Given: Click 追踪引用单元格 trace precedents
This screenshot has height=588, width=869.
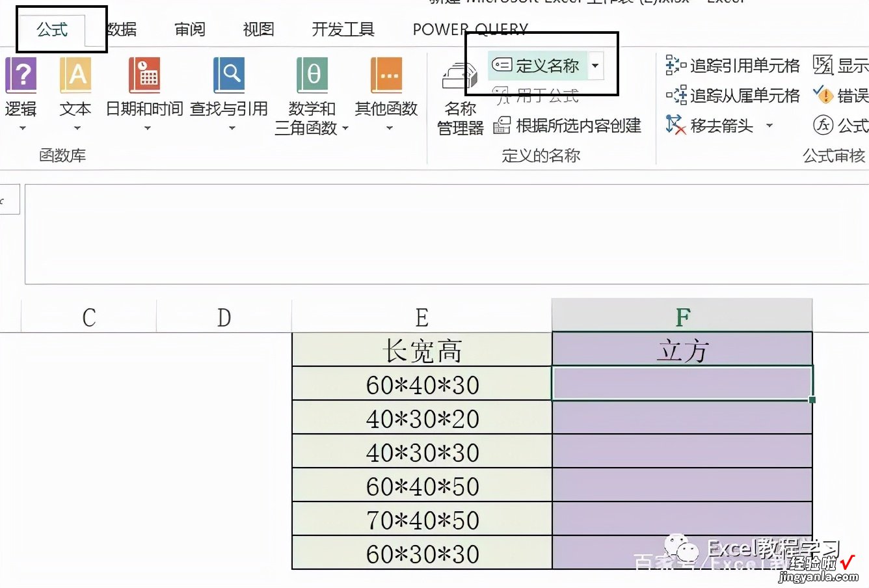Looking at the screenshot, I should 733,66.
